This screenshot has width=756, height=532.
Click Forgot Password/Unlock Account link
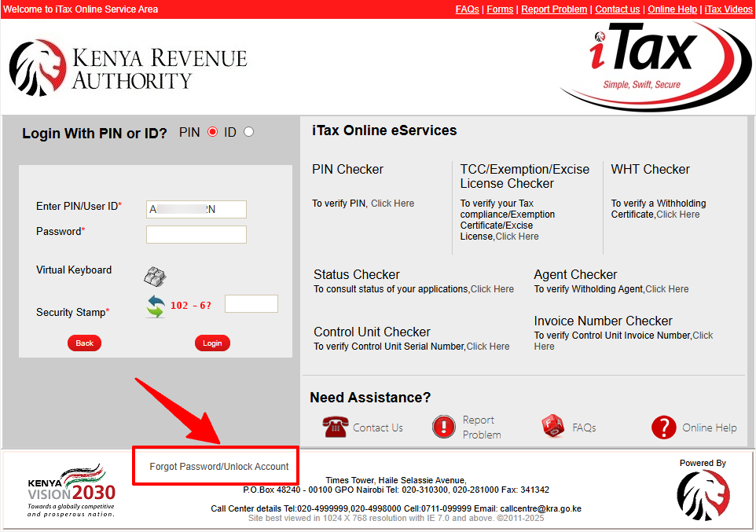click(x=219, y=466)
